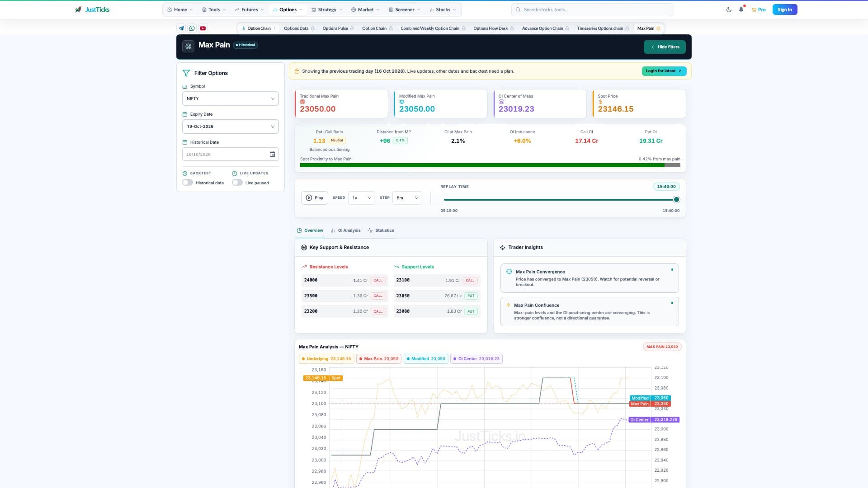Open the Options Pulse tab
This screenshot has height=488, width=868.
pos(338,28)
